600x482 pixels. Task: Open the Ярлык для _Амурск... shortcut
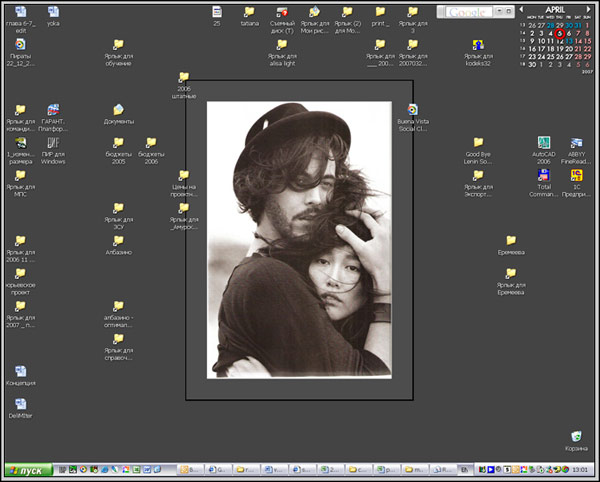pyautogui.click(x=184, y=208)
